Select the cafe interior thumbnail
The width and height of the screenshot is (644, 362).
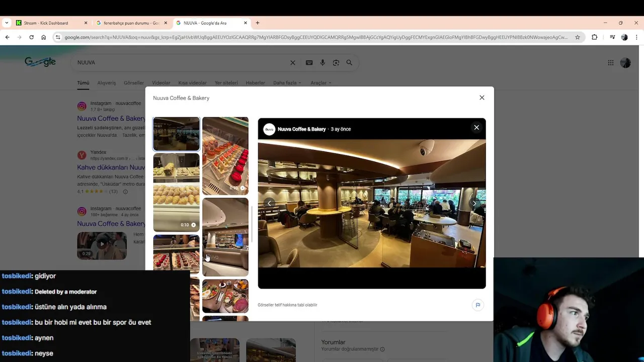tap(176, 134)
